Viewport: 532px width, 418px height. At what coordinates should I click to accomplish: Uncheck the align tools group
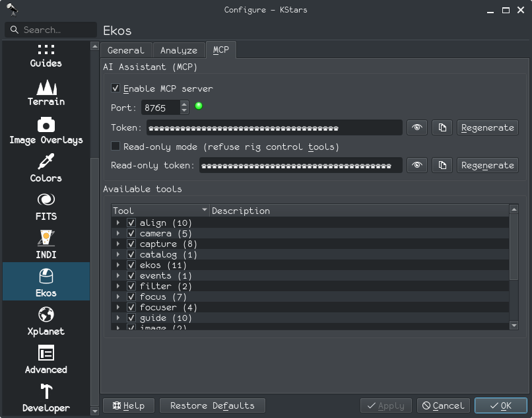click(x=131, y=223)
